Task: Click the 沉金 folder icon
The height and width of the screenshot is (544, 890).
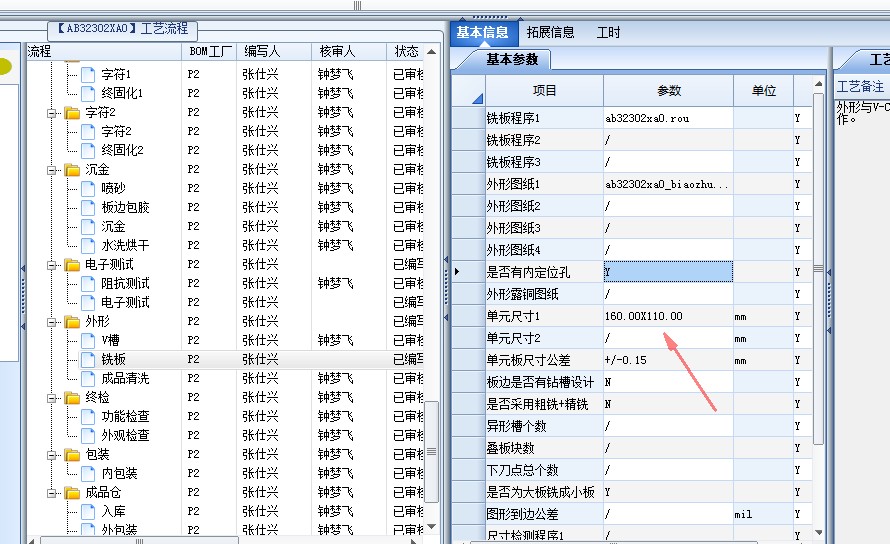Action: [x=72, y=169]
